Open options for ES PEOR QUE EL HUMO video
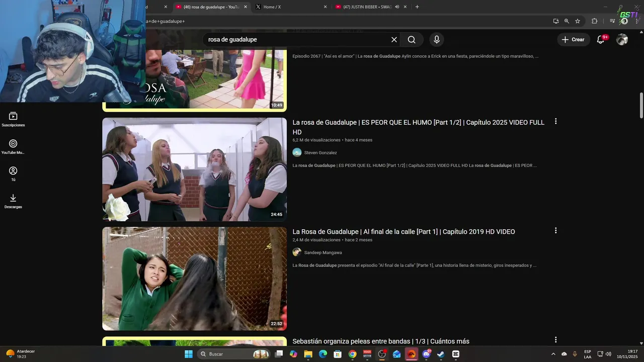The image size is (644, 362). 555,121
